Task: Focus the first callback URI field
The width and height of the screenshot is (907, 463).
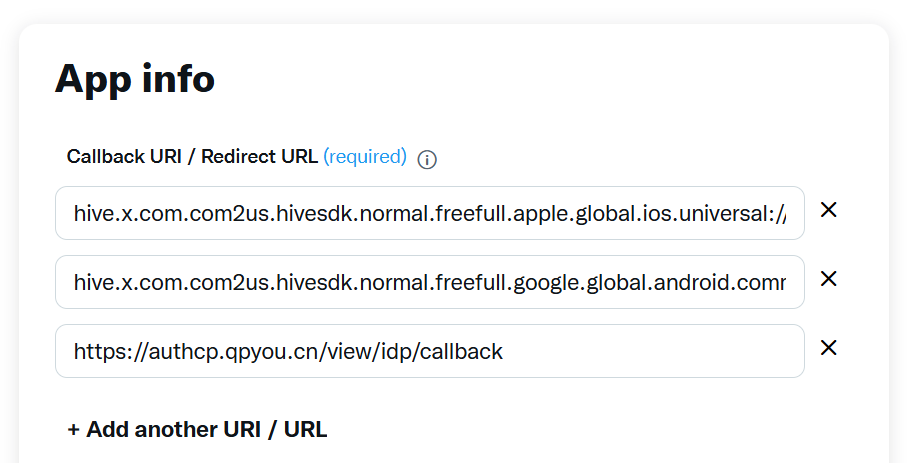Action: click(430, 213)
